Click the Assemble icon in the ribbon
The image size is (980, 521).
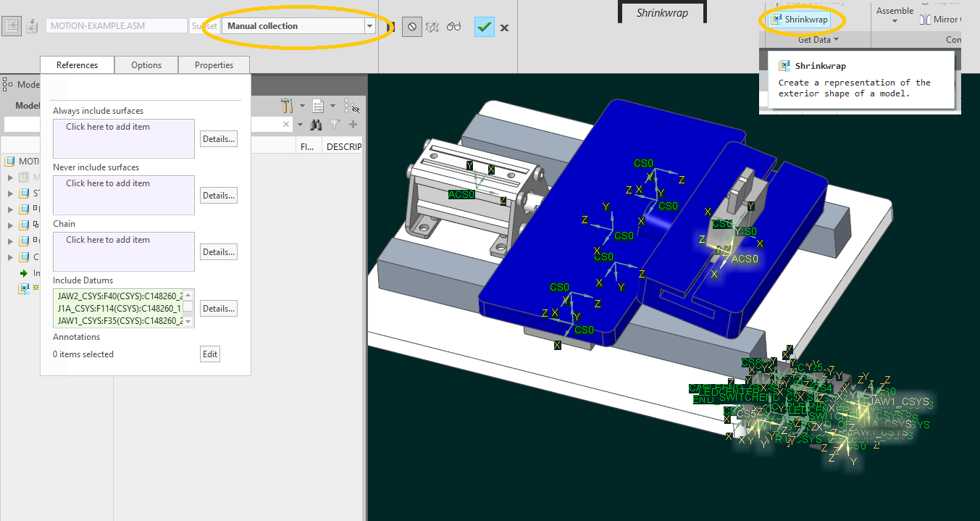point(894,14)
